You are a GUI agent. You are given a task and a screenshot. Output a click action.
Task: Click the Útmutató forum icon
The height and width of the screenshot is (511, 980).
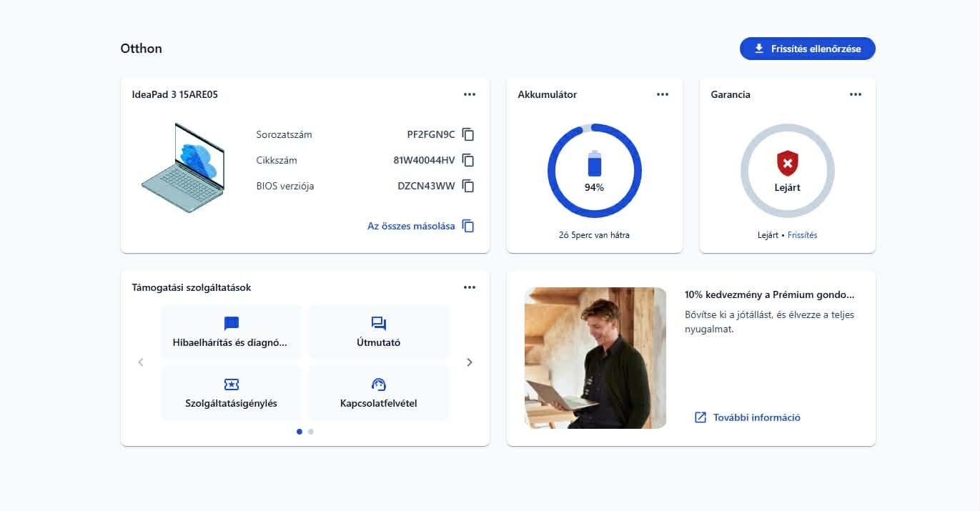click(378, 323)
